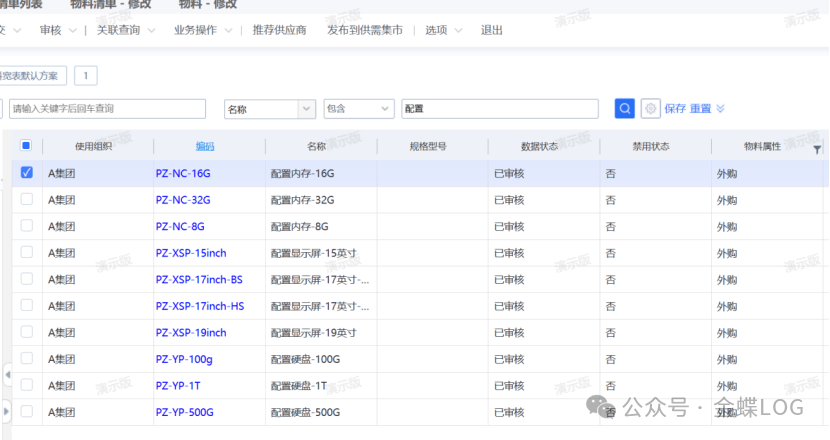Open filter settings gear icon
830x440 pixels.
click(x=650, y=109)
